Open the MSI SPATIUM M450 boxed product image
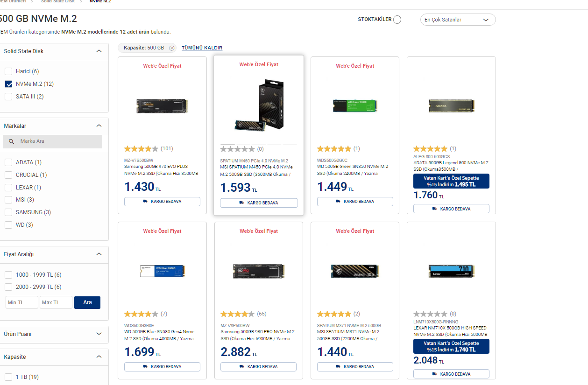 [259, 105]
